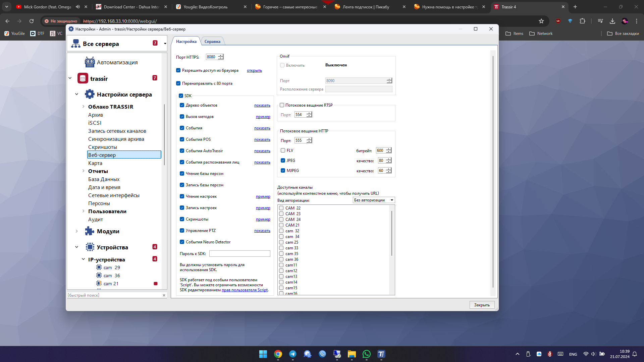
Task: Check the CAM 22 channel checkbox
Action: tap(281, 208)
